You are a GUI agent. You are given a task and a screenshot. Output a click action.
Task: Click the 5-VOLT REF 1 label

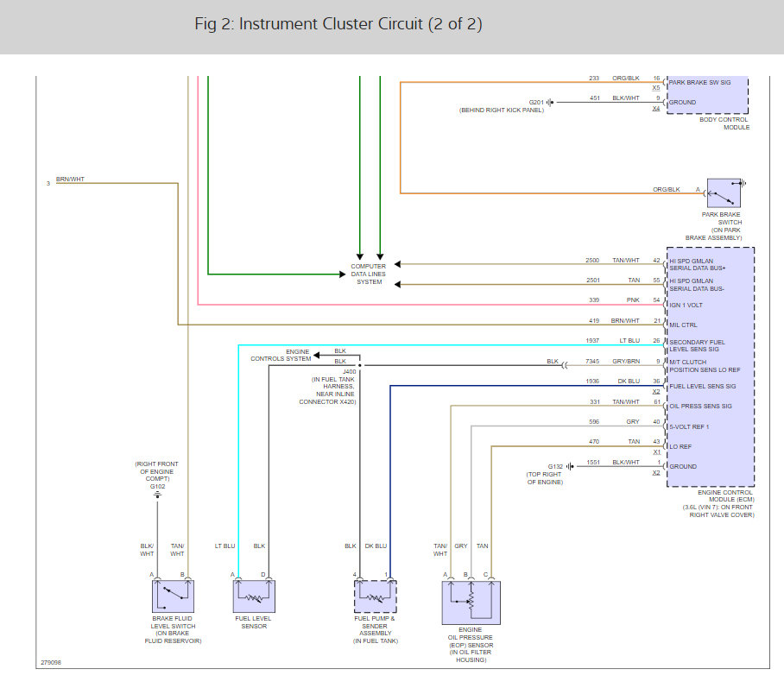[x=689, y=427]
